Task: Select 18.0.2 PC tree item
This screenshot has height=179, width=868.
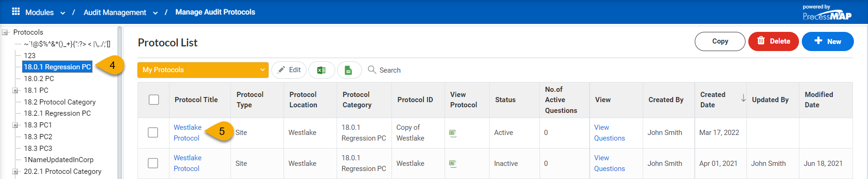Action: [39, 79]
